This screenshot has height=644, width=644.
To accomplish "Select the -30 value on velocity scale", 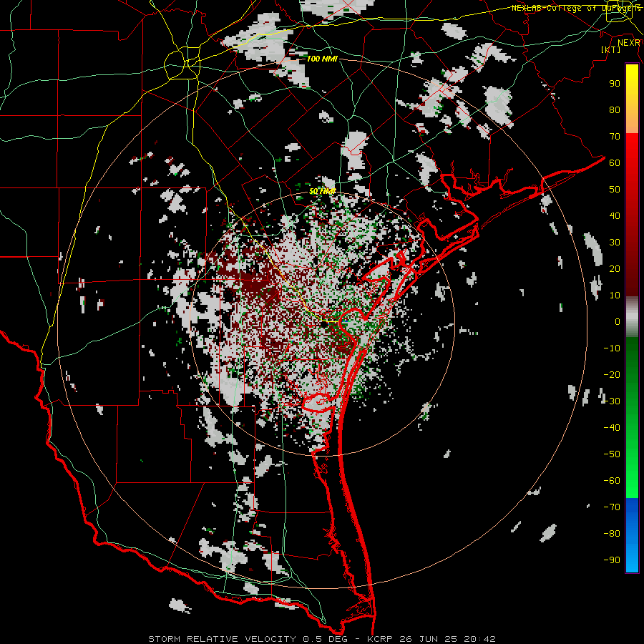I will coord(612,401).
